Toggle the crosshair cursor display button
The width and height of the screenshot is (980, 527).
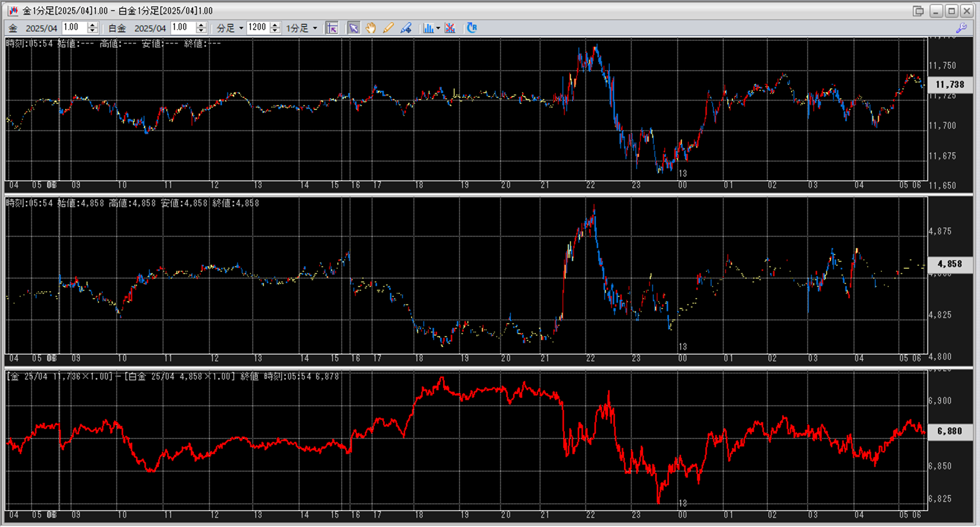coord(332,28)
